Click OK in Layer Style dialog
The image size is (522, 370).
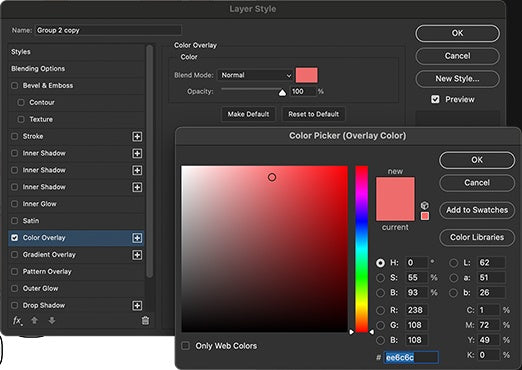click(457, 33)
